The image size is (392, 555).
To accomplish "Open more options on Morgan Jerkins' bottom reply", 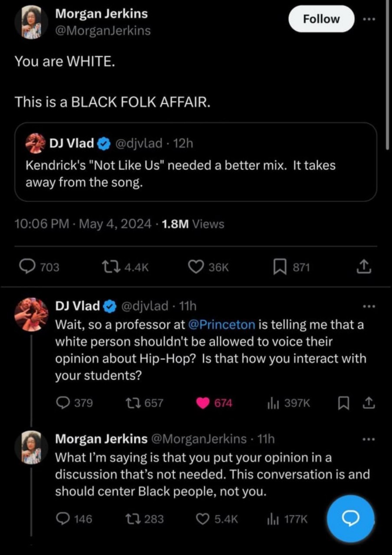I will (369, 439).
